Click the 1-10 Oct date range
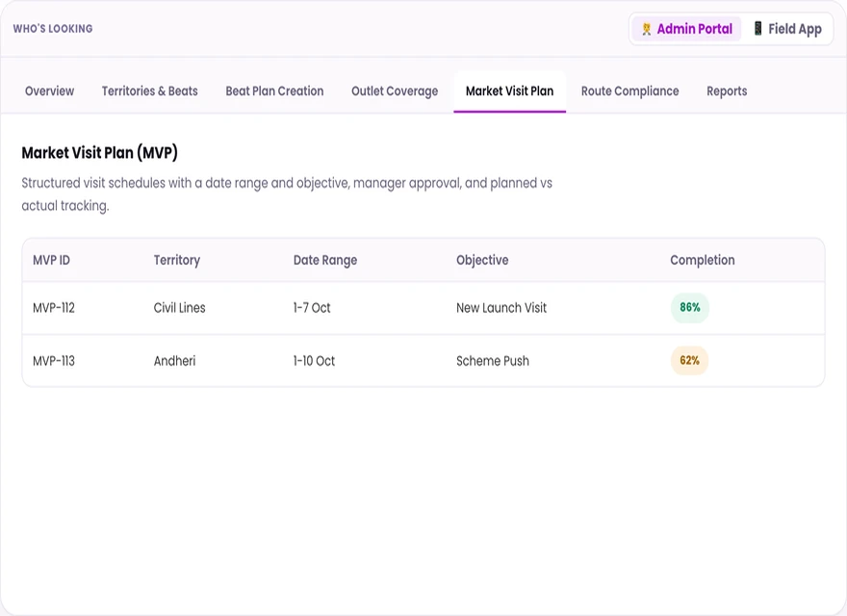Image resolution: width=847 pixels, height=616 pixels. click(x=314, y=361)
